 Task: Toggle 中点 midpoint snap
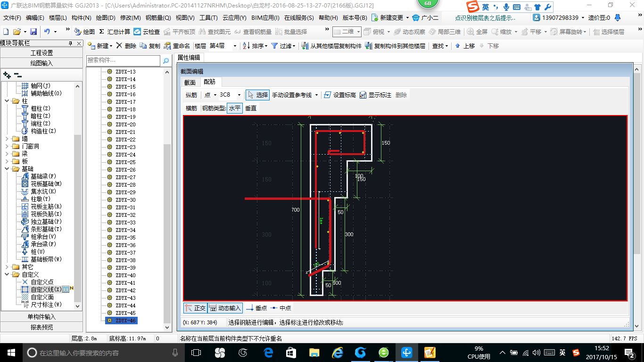click(281, 308)
